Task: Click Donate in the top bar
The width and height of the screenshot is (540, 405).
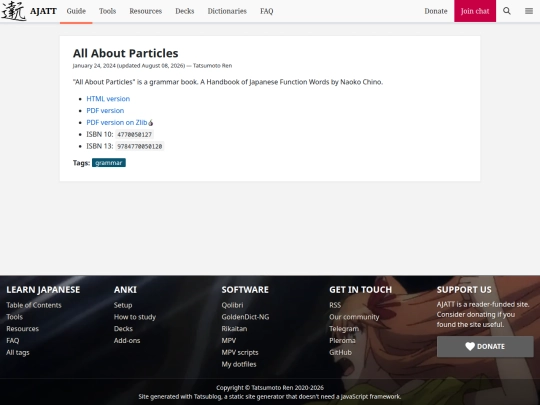Action: [x=436, y=11]
